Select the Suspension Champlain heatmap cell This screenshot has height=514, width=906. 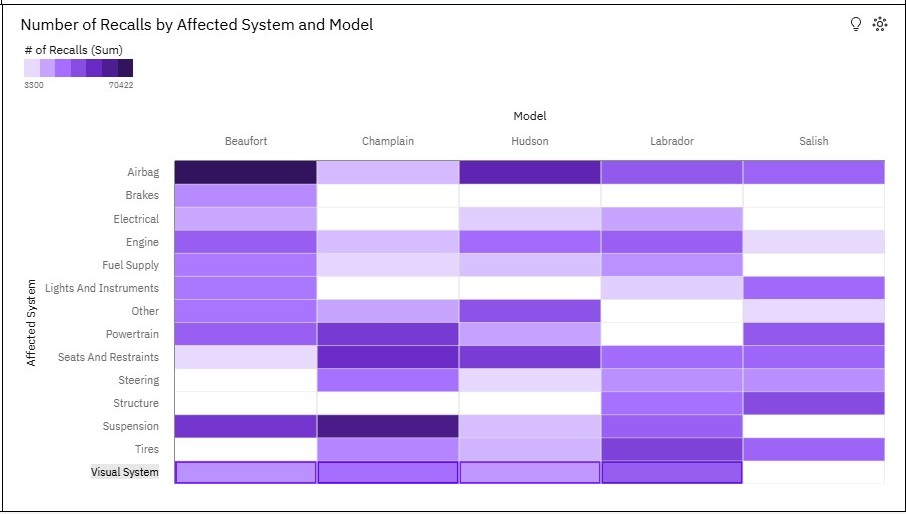pos(388,426)
